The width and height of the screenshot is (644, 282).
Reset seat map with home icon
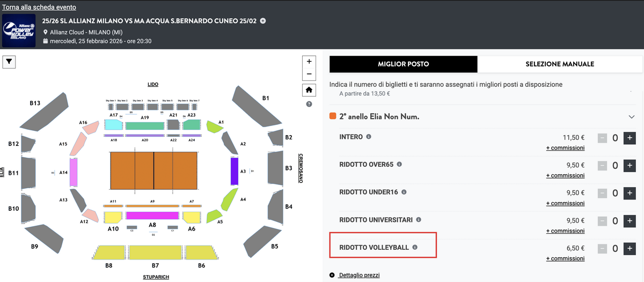click(x=309, y=90)
